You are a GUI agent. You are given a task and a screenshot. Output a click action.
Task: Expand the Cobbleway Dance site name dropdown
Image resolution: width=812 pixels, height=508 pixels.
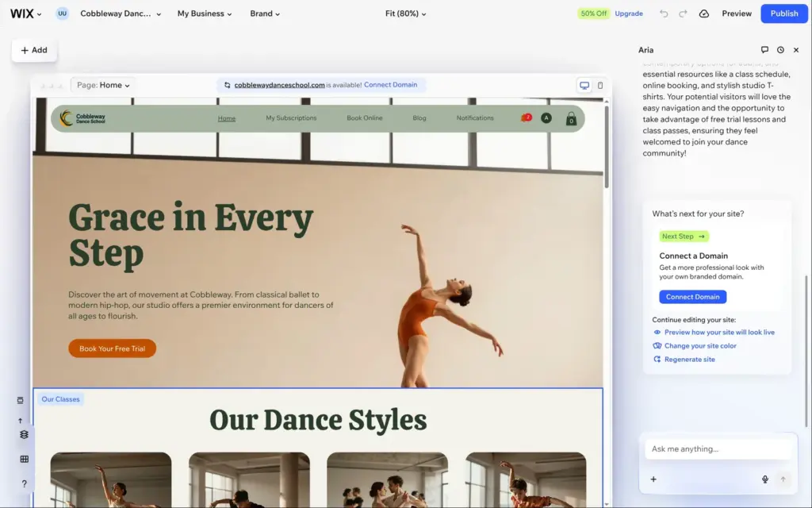121,13
